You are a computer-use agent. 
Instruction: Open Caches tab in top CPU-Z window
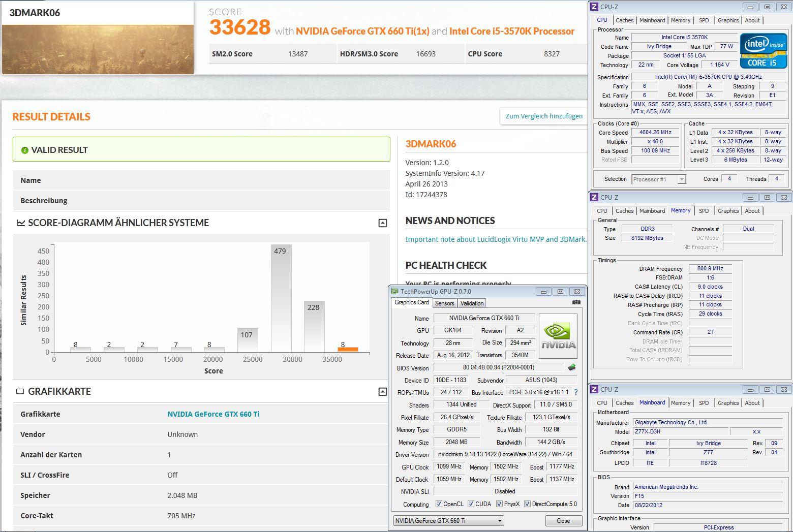click(x=624, y=20)
